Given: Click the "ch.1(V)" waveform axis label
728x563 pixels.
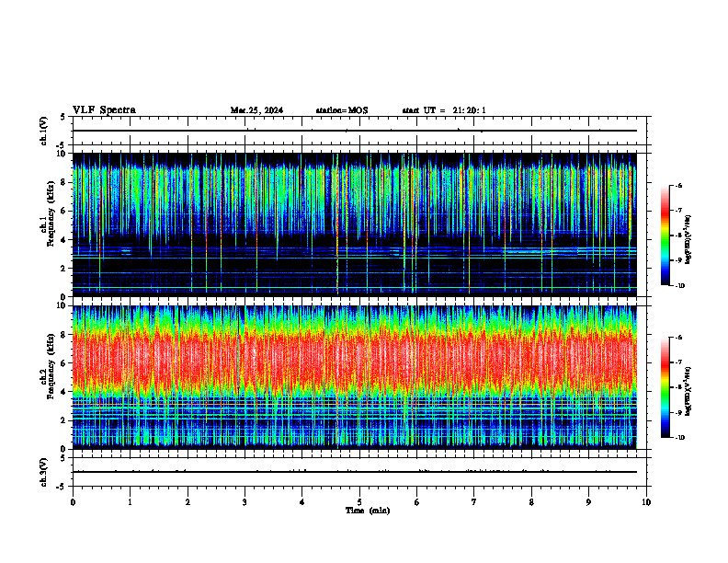Looking at the screenshot, I should click(44, 131).
